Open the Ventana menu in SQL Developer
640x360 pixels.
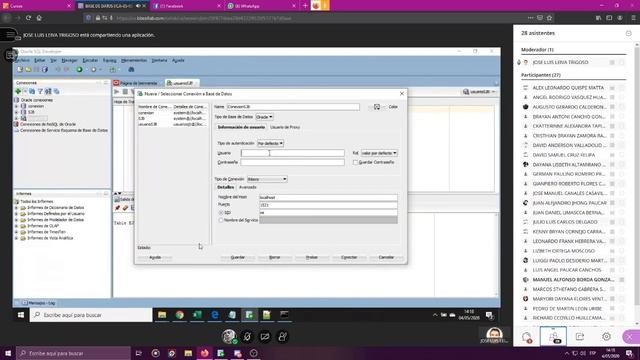pyautogui.click(x=159, y=60)
